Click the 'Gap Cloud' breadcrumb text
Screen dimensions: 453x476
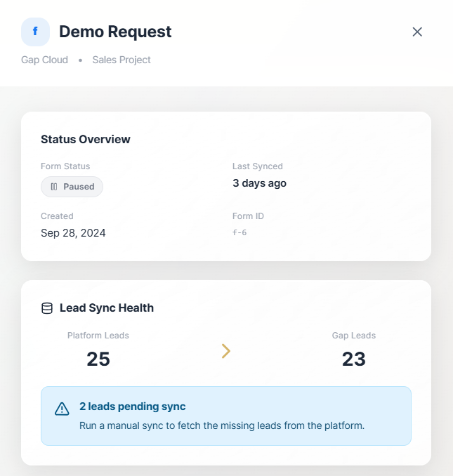click(44, 60)
